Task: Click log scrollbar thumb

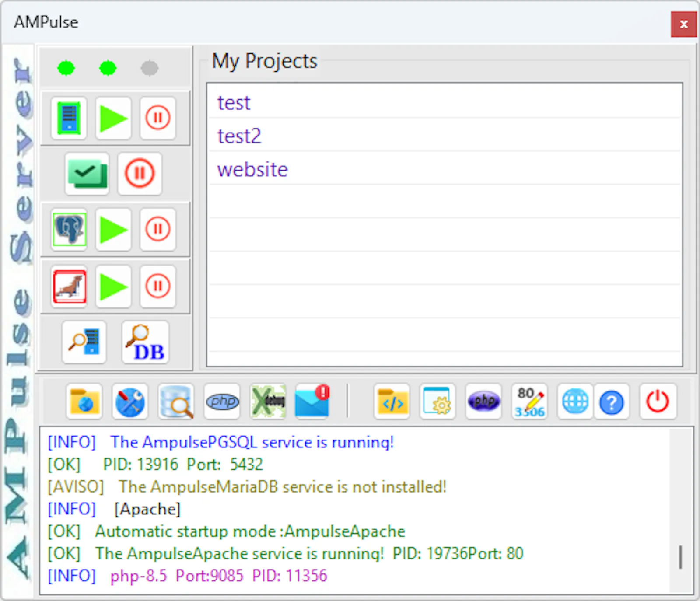Action: (680, 557)
